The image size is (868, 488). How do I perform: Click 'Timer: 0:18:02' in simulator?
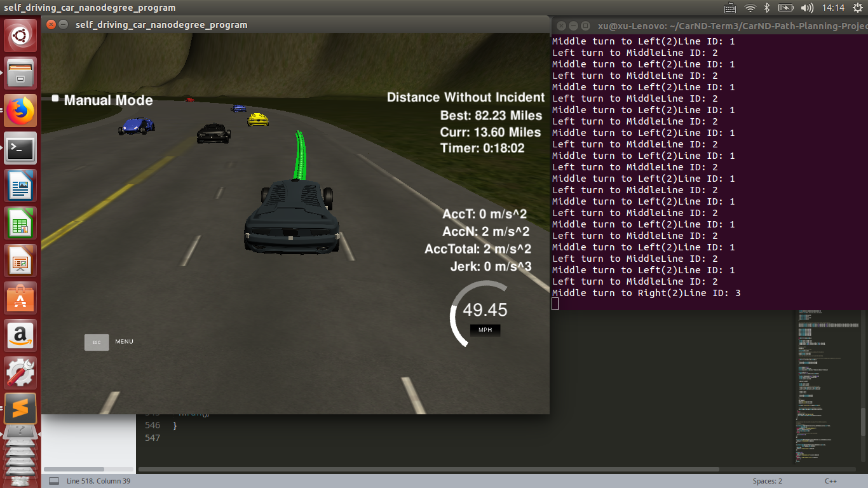pyautogui.click(x=482, y=148)
